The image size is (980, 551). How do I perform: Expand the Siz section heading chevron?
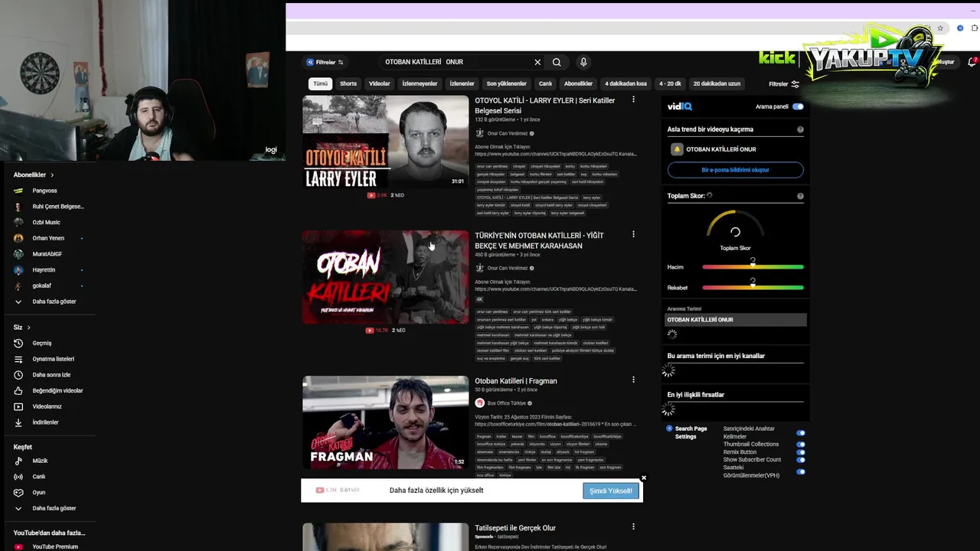coord(28,328)
